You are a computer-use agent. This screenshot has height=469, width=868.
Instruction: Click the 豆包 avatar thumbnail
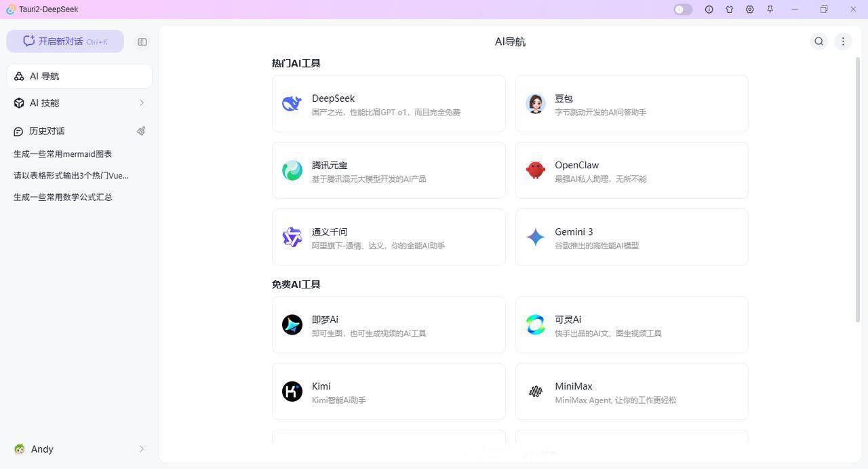[x=535, y=103]
